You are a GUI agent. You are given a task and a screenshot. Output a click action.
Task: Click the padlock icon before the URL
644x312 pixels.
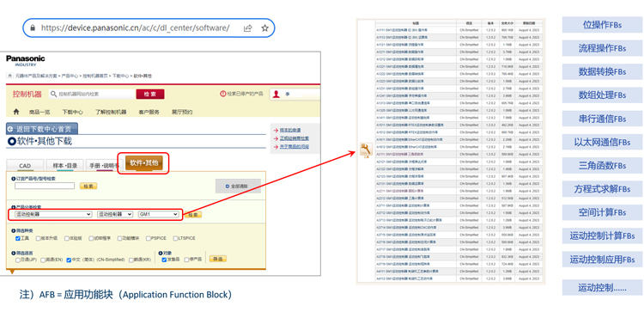coord(33,28)
